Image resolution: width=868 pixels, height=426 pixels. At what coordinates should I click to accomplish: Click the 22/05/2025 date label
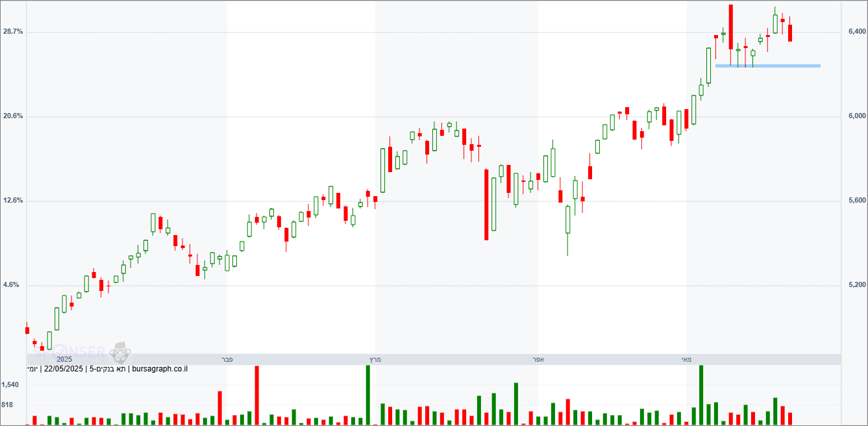tap(64, 370)
